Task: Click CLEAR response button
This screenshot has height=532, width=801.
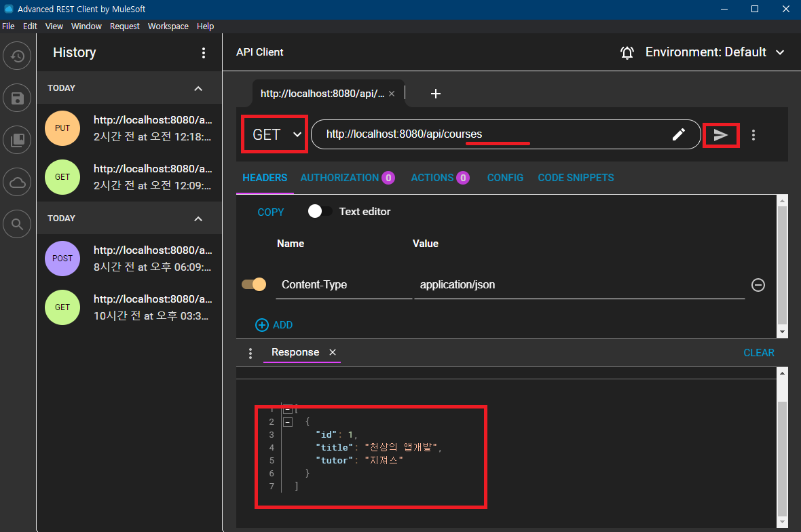Action: pos(759,353)
